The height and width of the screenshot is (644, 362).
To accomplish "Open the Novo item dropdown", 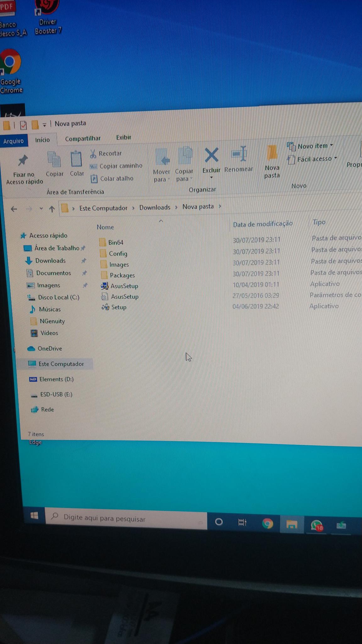I will (x=310, y=146).
